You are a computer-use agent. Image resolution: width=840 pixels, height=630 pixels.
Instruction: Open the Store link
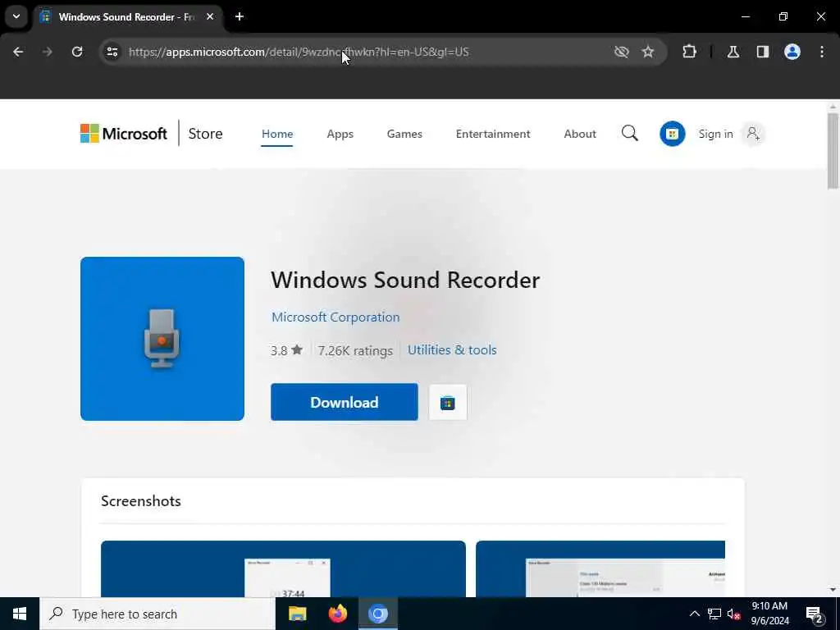[x=205, y=134]
